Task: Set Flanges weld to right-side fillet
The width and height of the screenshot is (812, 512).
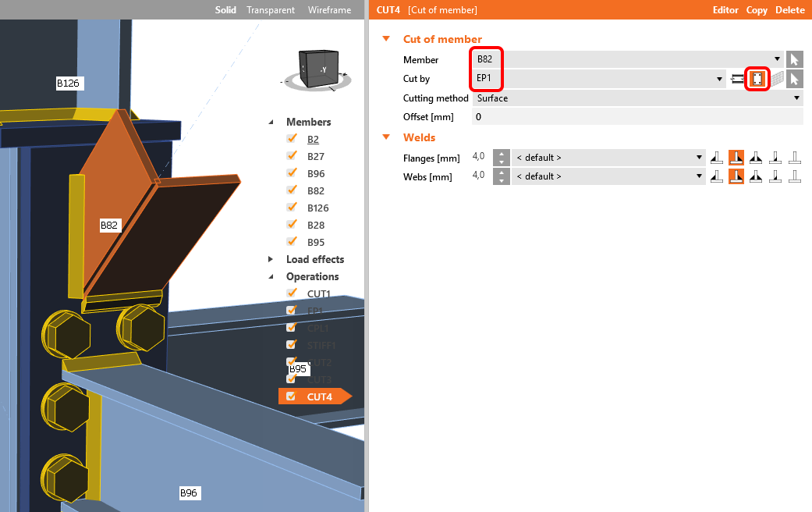Action: pos(736,158)
